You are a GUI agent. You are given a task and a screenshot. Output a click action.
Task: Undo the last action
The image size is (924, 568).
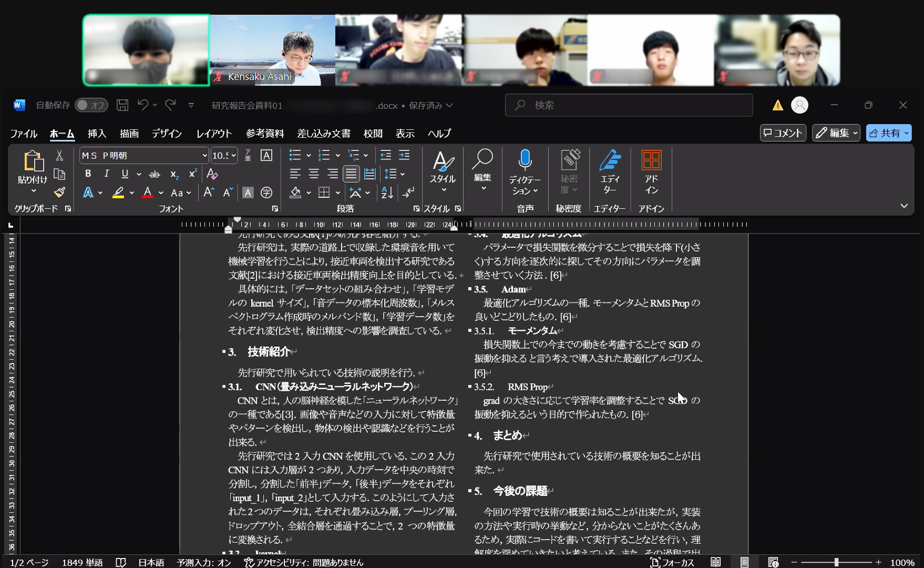142,105
